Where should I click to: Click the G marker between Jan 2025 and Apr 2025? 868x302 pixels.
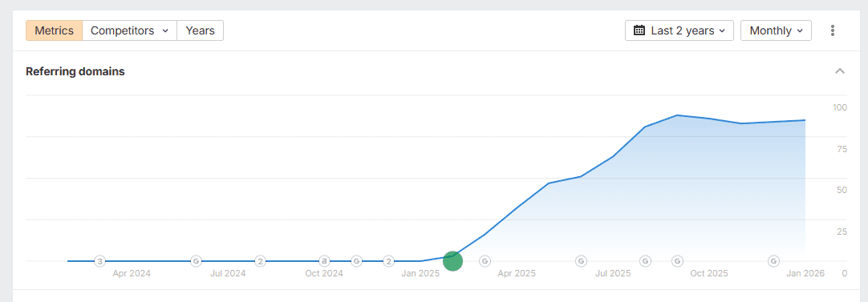pyautogui.click(x=485, y=261)
